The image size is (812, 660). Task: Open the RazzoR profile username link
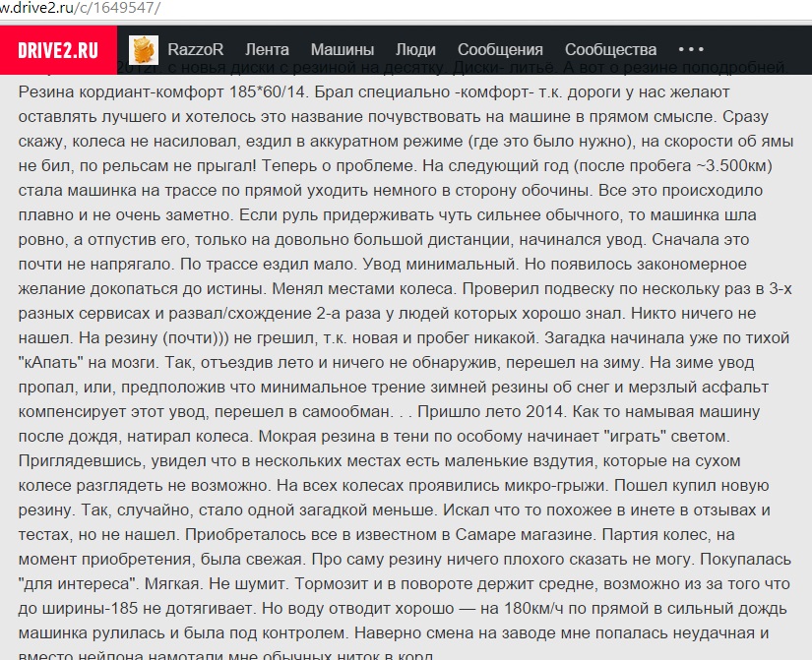195,49
